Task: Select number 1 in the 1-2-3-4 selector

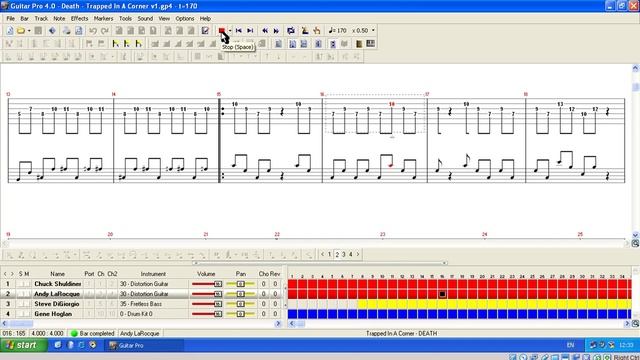Action: 329,254
